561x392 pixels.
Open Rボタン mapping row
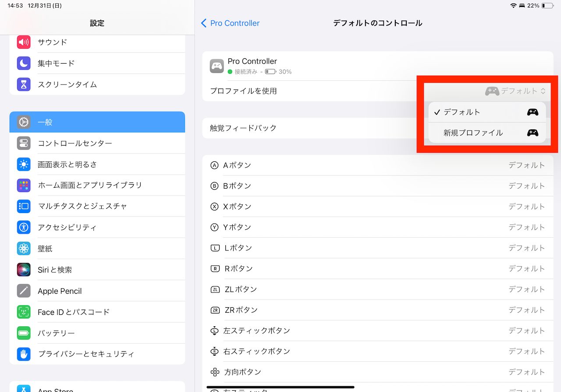click(377, 268)
